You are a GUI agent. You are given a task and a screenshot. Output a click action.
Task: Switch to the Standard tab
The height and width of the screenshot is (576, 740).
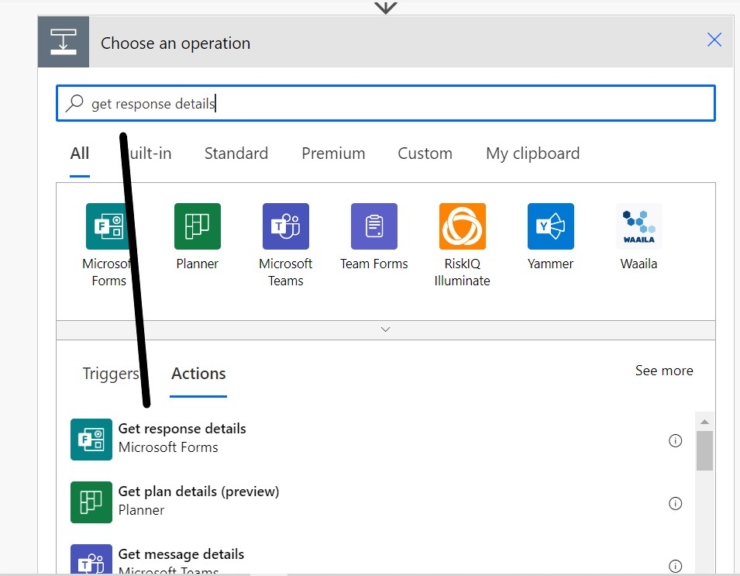236,153
